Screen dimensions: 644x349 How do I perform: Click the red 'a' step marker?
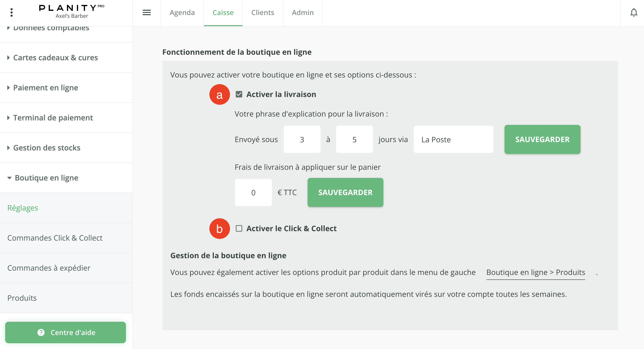(219, 95)
